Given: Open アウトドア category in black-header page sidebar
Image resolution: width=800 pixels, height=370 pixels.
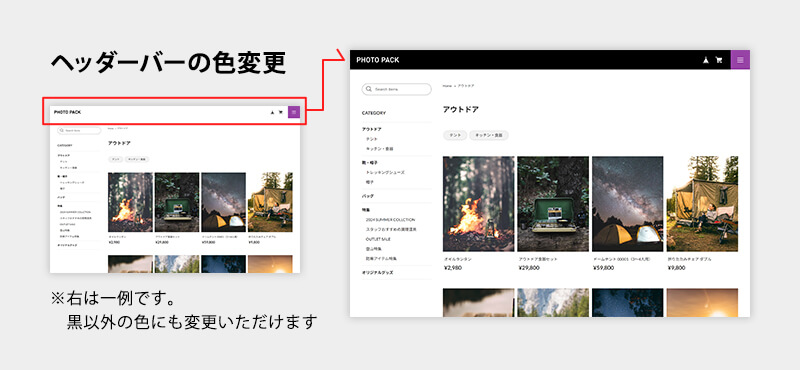Looking at the screenshot, I should tap(371, 129).
